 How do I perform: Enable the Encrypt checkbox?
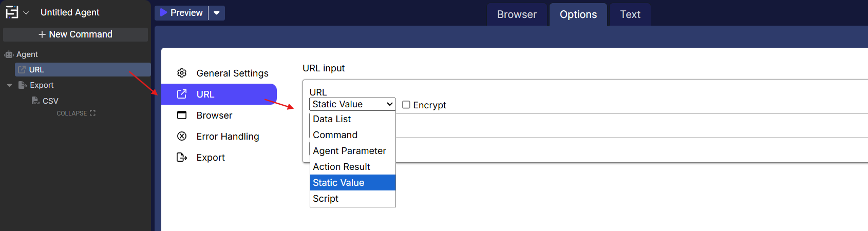[x=406, y=105]
